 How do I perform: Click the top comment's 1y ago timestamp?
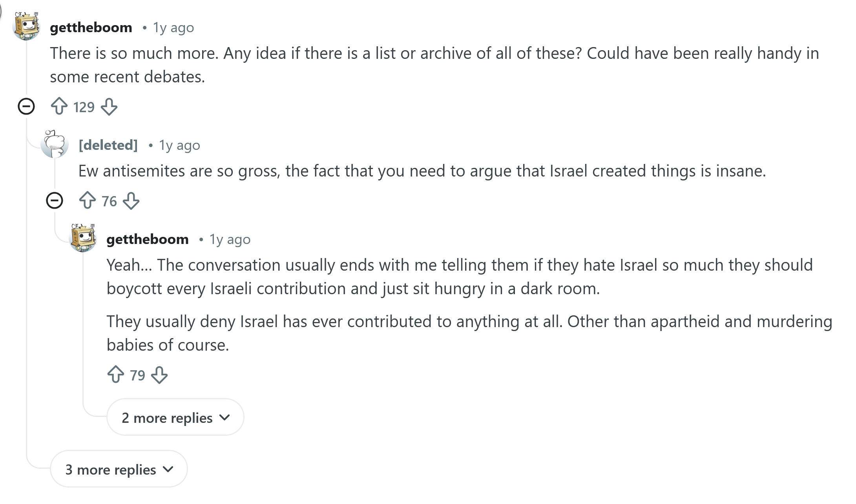(x=173, y=27)
